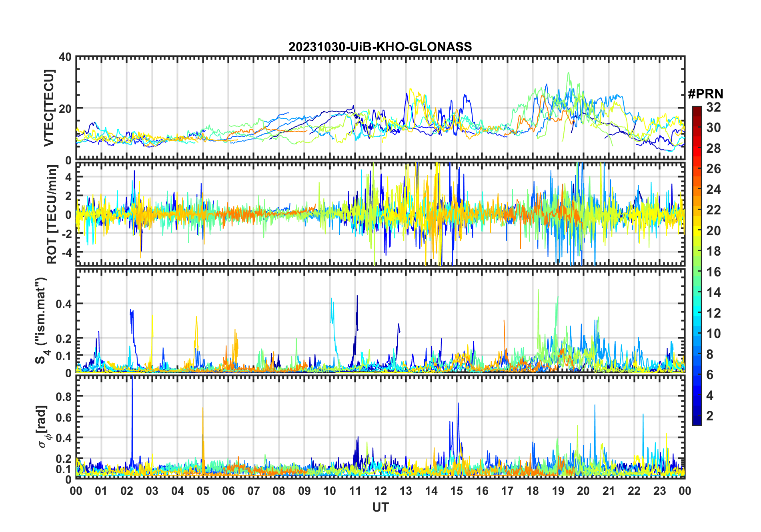Click x-axis hour label 09
761x532 pixels.
pyautogui.click(x=304, y=491)
